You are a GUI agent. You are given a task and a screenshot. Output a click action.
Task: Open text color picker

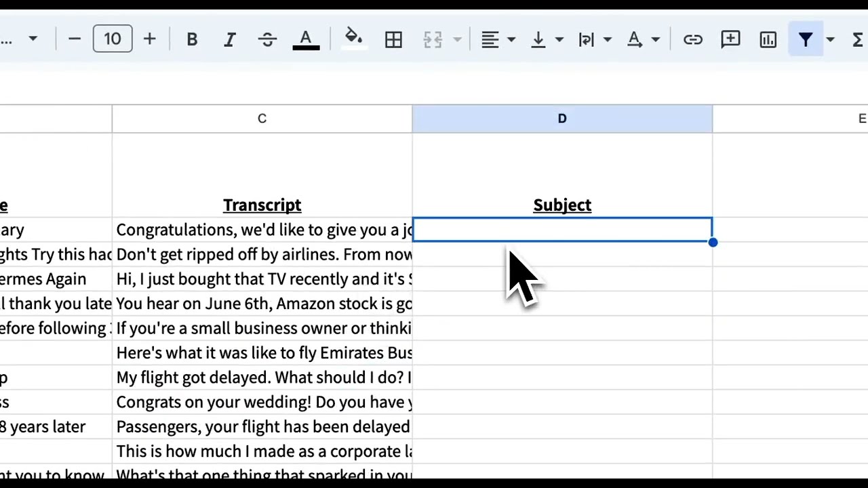point(306,39)
